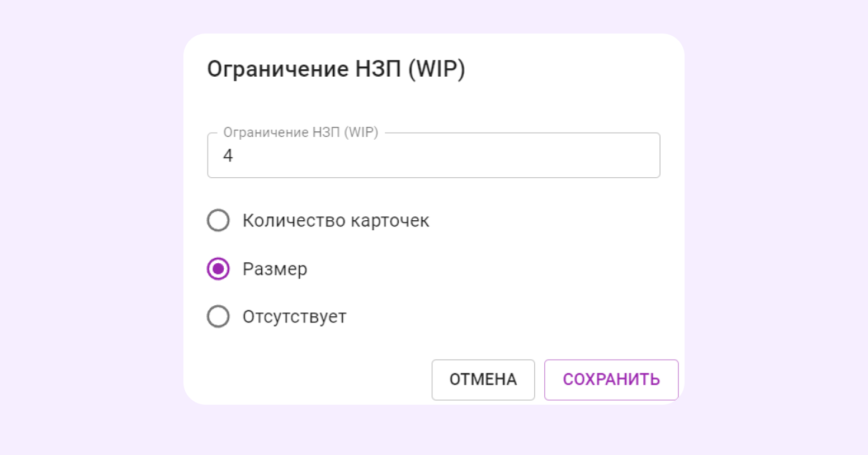
Task: Click the "Отсутствует" option label text
Action: (294, 316)
